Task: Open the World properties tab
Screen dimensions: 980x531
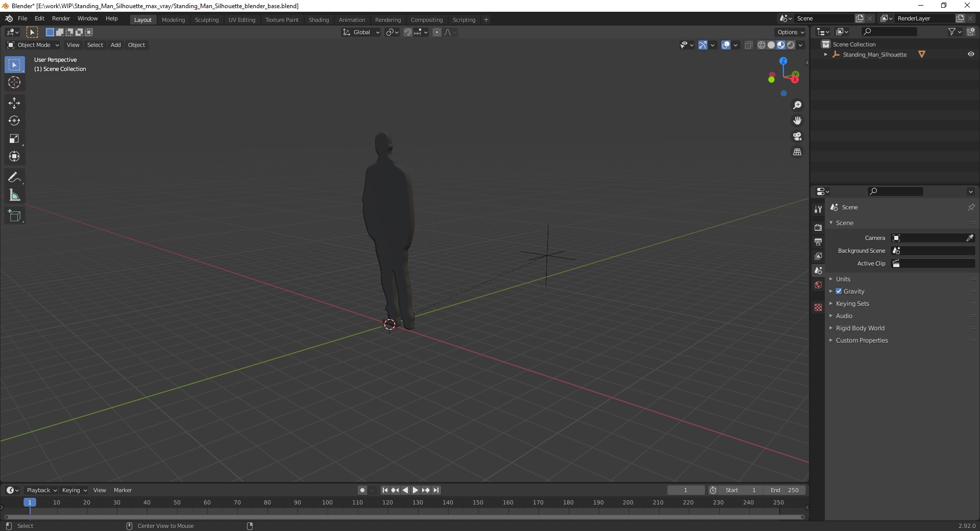Action: click(x=818, y=285)
